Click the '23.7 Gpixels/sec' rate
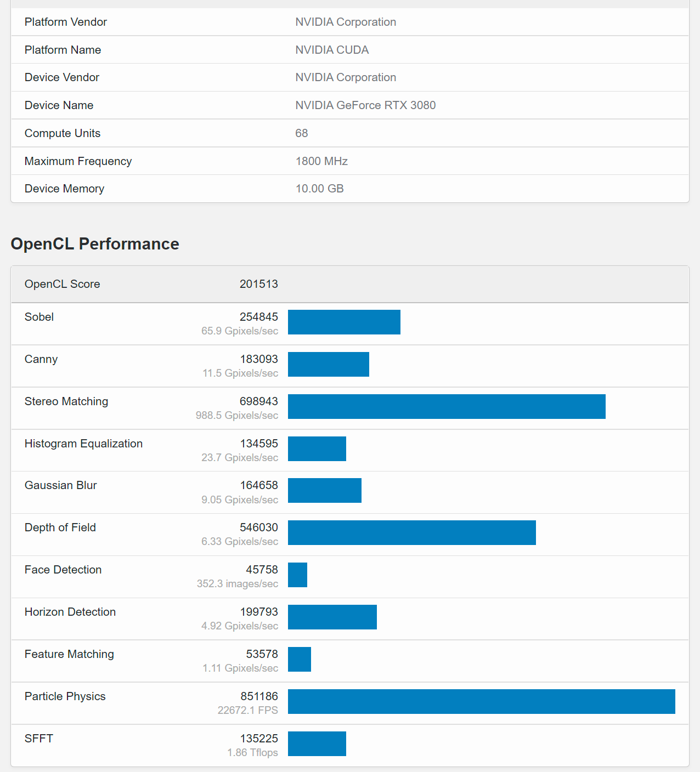The image size is (700, 772). (x=240, y=458)
